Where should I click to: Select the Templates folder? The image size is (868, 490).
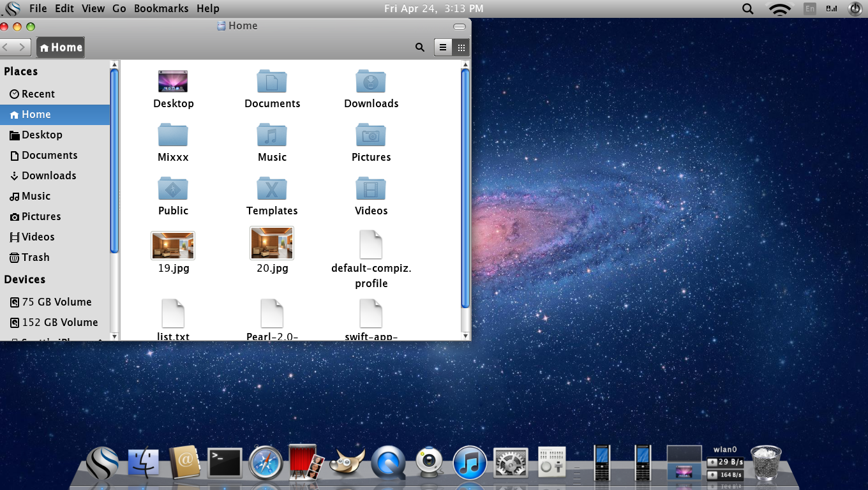(272, 188)
